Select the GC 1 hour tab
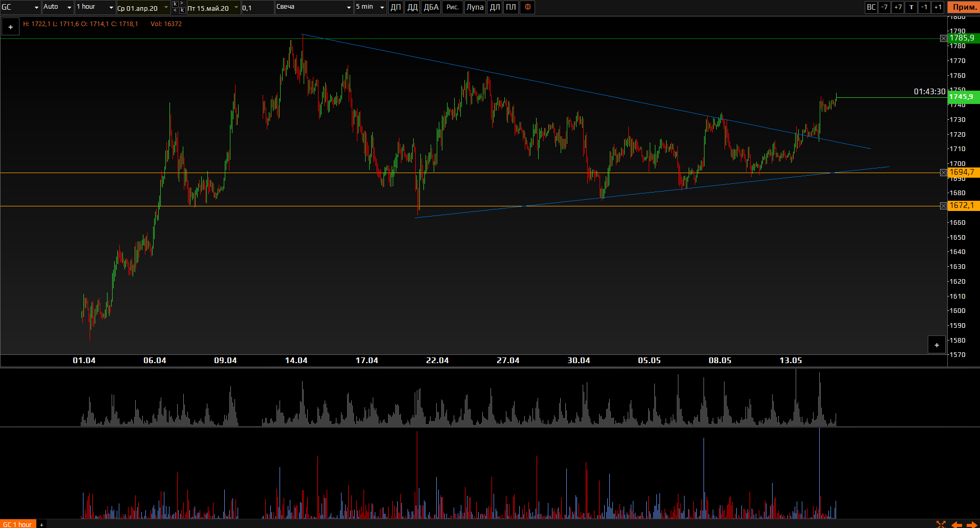The height and width of the screenshot is (528, 980). pyautogui.click(x=17, y=524)
